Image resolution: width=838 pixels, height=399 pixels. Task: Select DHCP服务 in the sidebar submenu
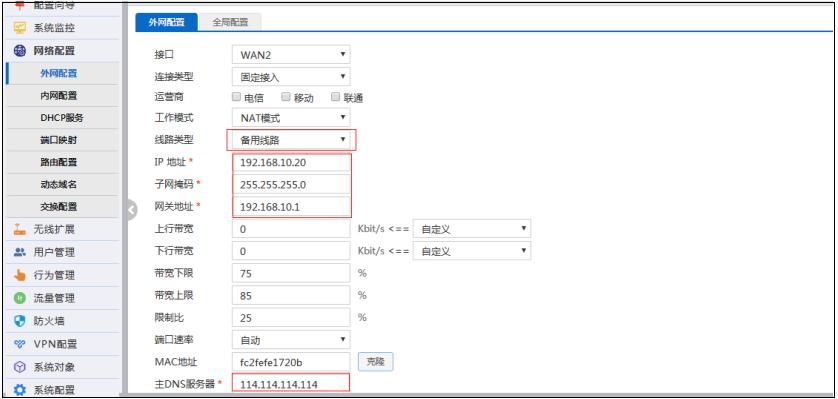coord(62,118)
